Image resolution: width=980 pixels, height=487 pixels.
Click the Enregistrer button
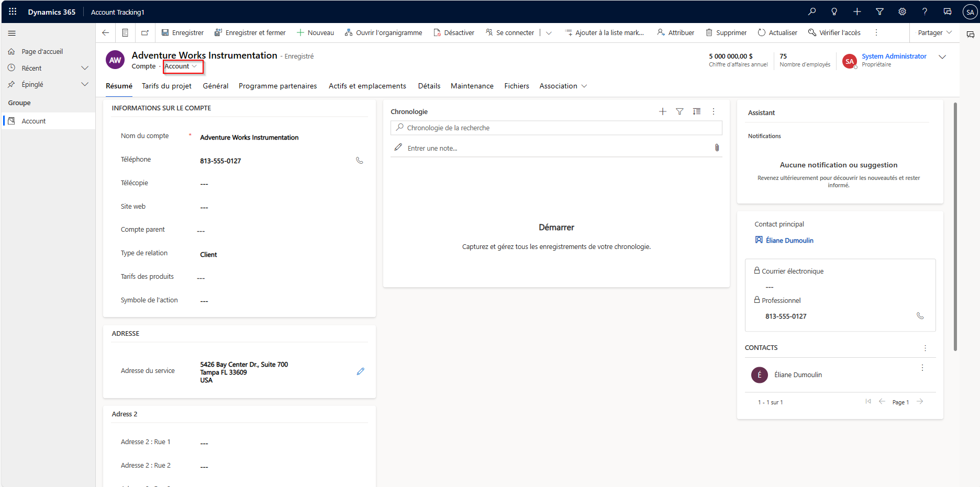(x=183, y=32)
